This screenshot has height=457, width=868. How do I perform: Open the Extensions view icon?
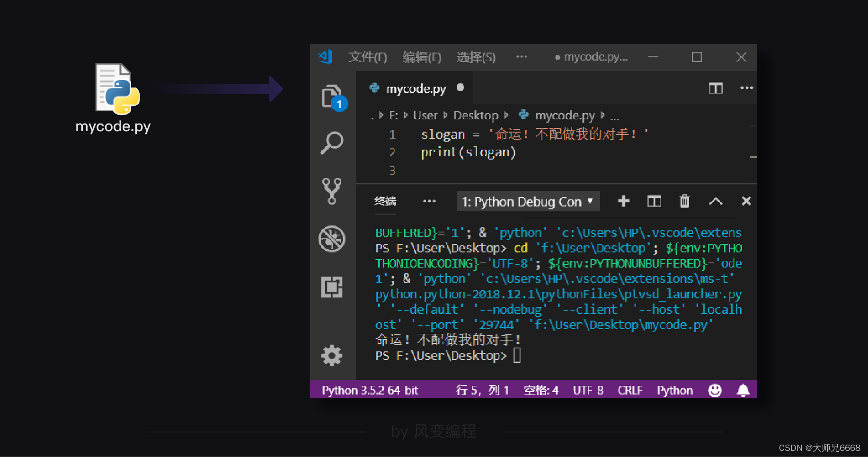click(x=332, y=287)
